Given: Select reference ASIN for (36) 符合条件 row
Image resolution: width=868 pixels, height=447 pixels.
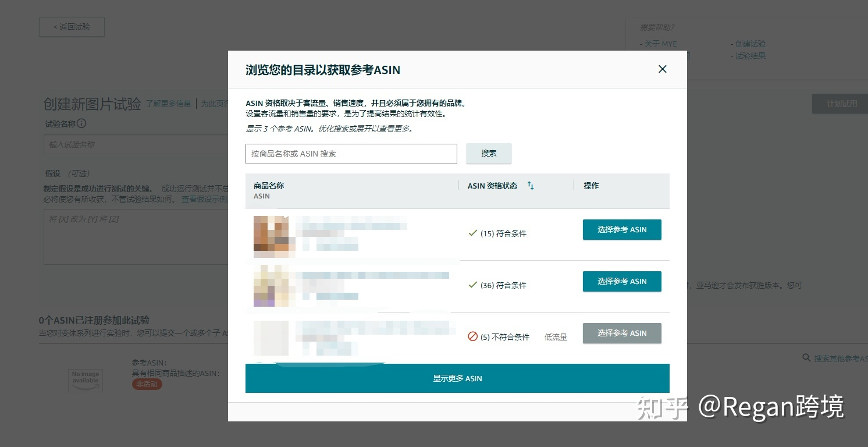Looking at the screenshot, I should click(x=622, y=281).
